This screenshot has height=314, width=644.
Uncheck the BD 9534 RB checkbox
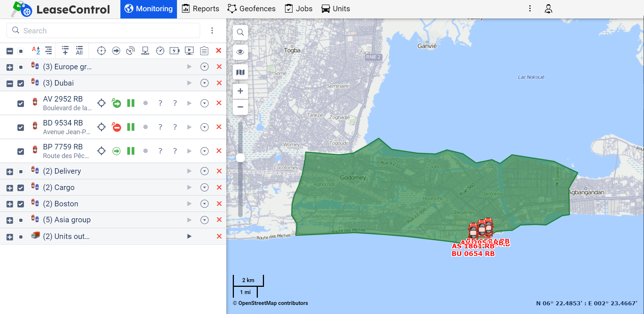coord(21,127)
